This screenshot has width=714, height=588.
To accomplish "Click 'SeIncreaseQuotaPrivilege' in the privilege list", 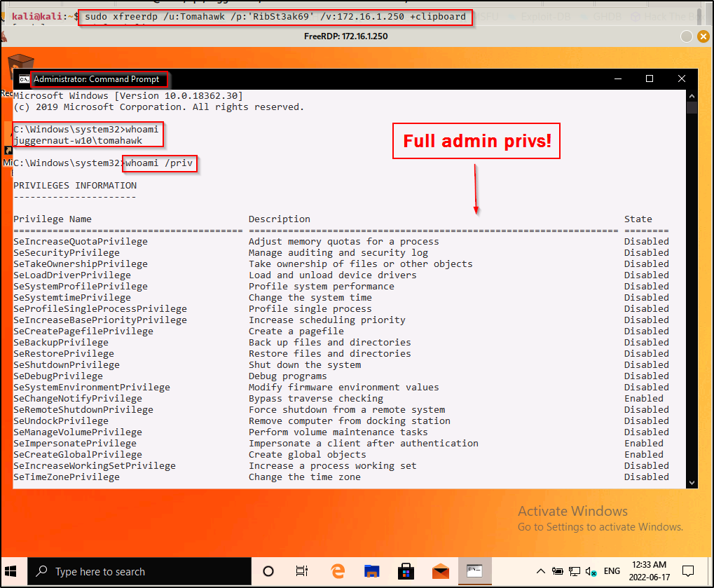I will tap(81, 241).
